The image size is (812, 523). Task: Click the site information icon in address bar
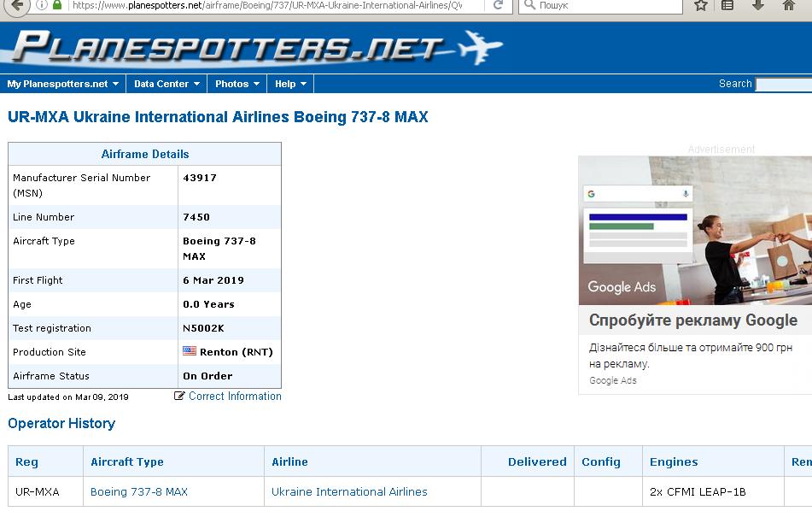42,4
